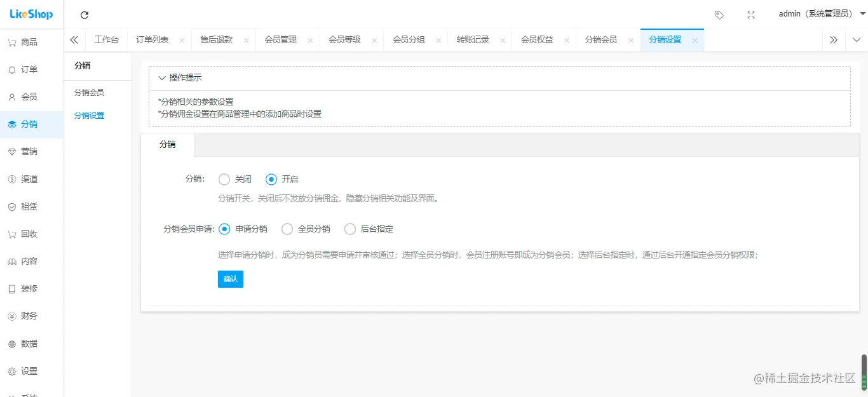This screenshot has height=397, width=868.
Task: Open 装修 in the sidebar
Action: click(x=32, y=288)
